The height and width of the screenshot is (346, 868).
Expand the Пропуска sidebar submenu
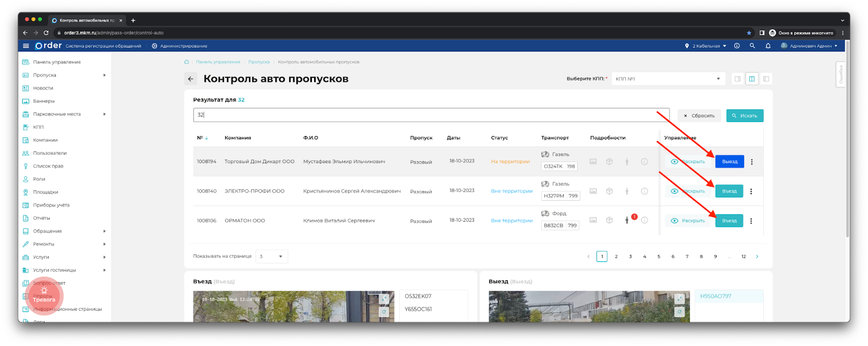point(104,75)
